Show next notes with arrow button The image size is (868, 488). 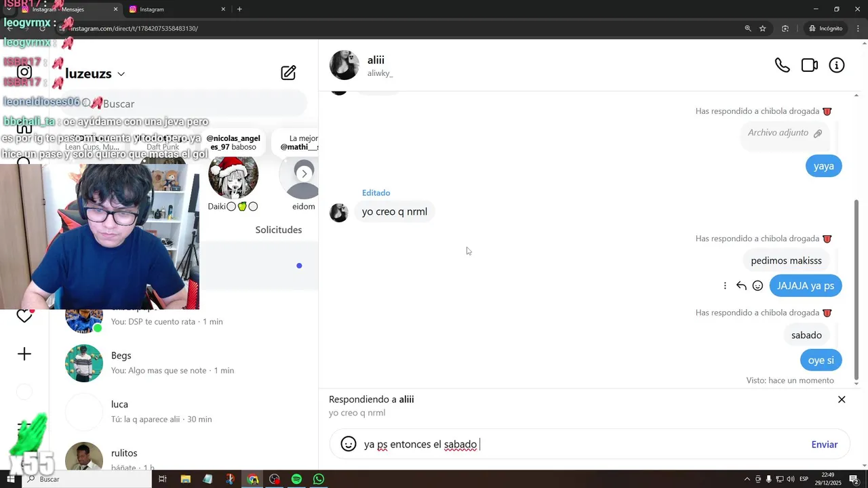pos(304,174)
